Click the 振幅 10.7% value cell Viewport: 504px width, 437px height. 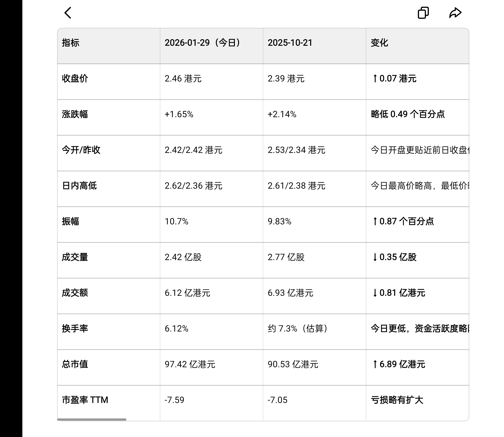tap(176, 221)
